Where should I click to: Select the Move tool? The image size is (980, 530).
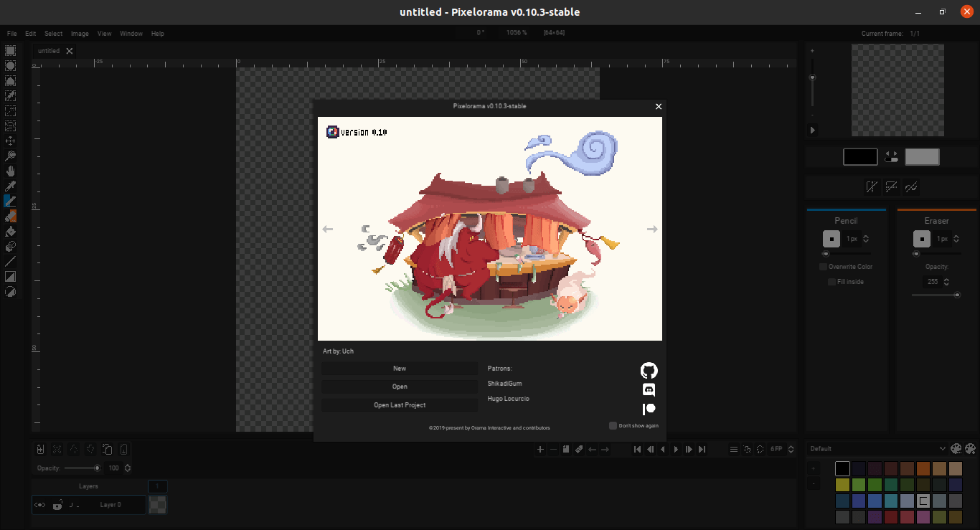click(11, 141)
